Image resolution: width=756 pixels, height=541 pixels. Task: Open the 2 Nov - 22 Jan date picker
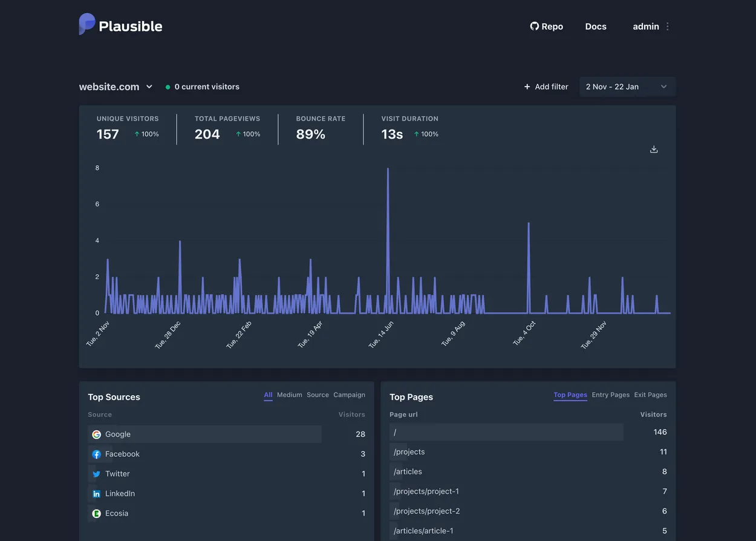pos(627,87)
